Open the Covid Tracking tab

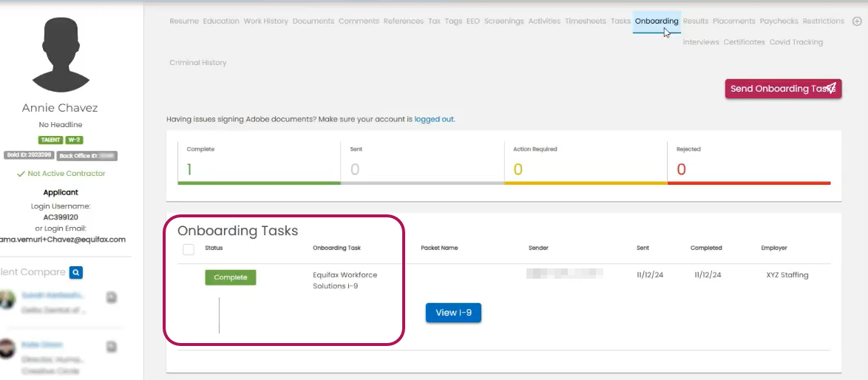(796, 42)
